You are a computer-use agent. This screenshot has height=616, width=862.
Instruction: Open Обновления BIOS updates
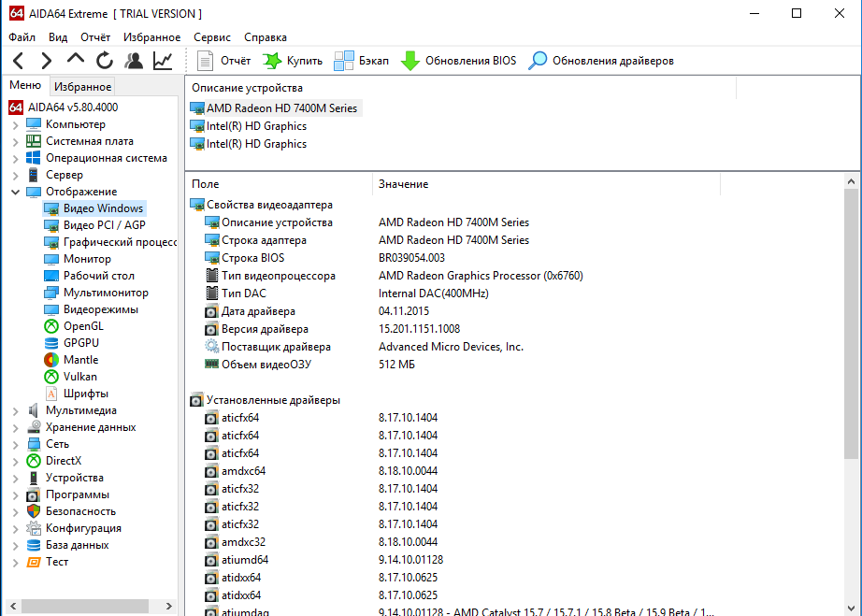(x=458, y=61)
